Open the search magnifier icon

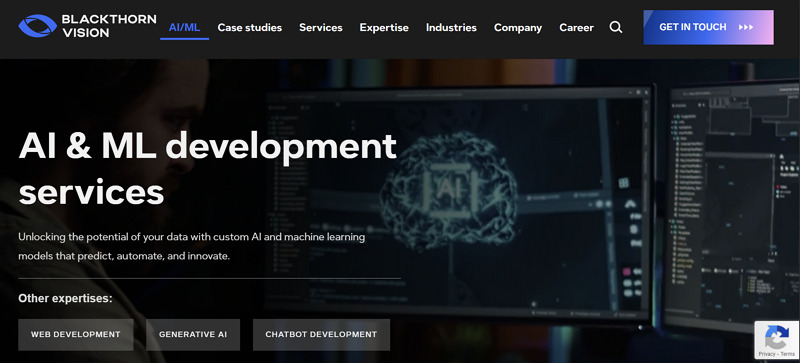click(x=616, y=27)
